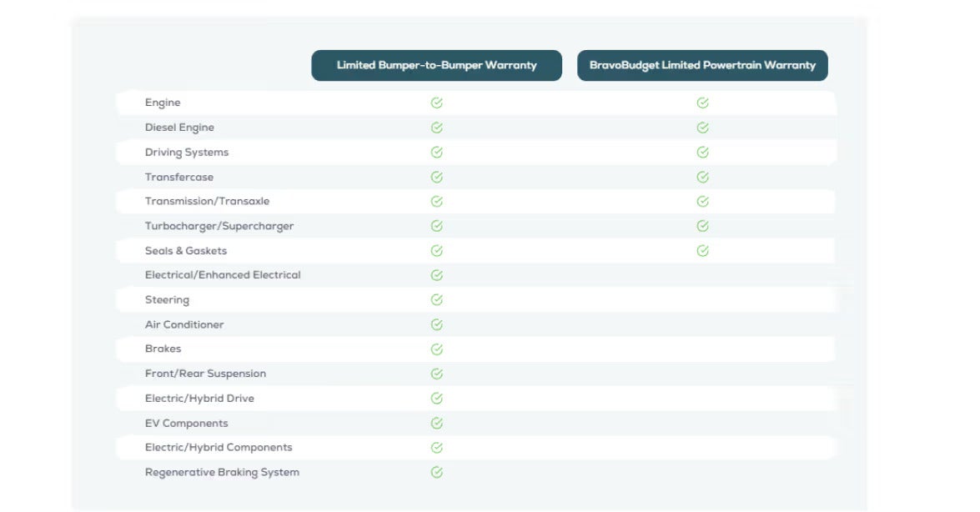Click Transmission/Transaxle checkmark in Bumper-to-Bumper column

(436, 201)
